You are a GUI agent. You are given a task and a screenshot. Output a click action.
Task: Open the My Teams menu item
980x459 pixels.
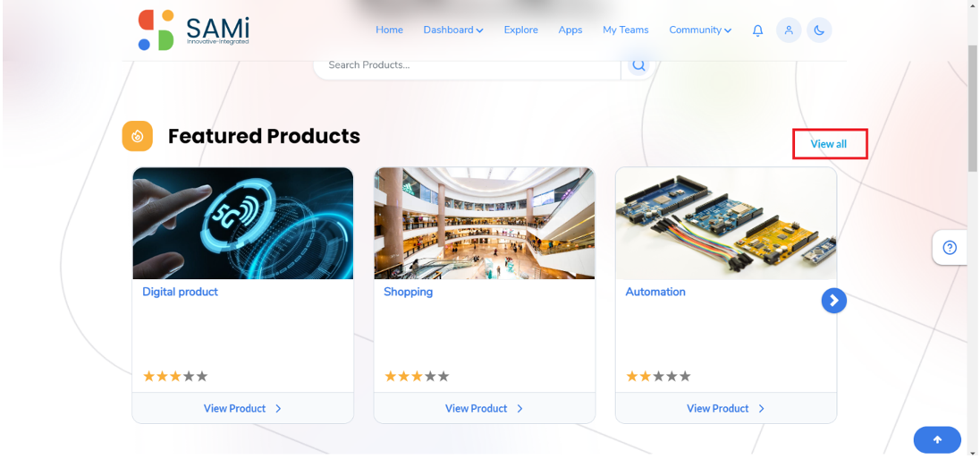pyautogui.click(x=626, y=30)
